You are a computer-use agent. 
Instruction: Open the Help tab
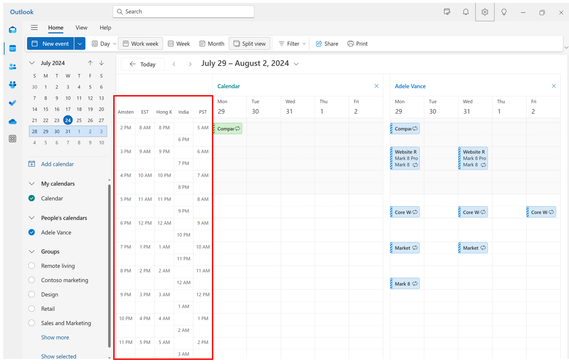click(x=105, y=28)
